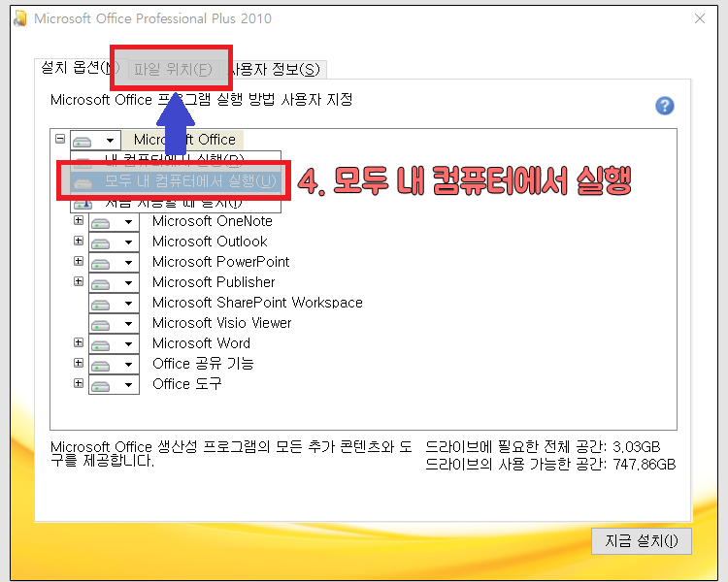Select the Office 도구 label

(186, 384)
